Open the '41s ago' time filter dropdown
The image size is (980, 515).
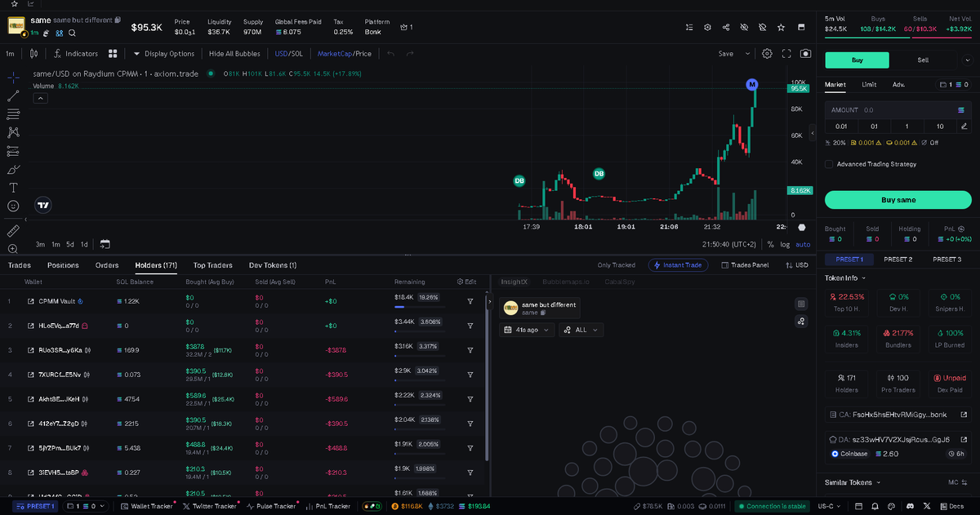pos(527,330)
